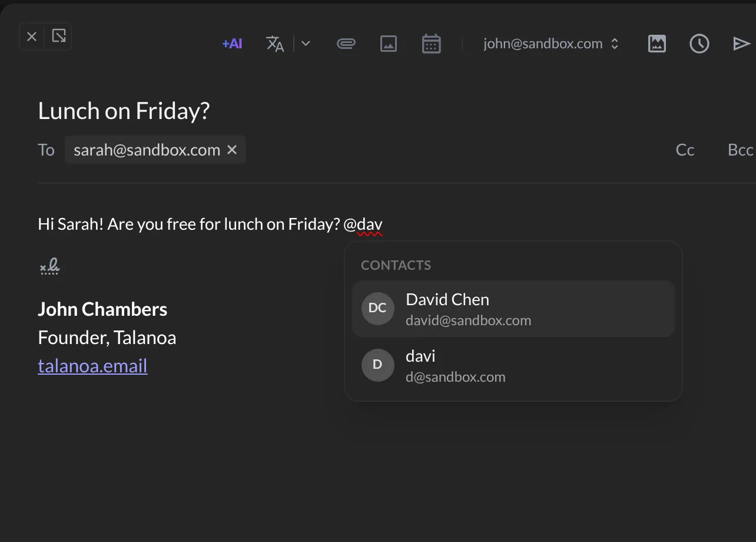Open the calendar scheduling icon

[432, 44]
